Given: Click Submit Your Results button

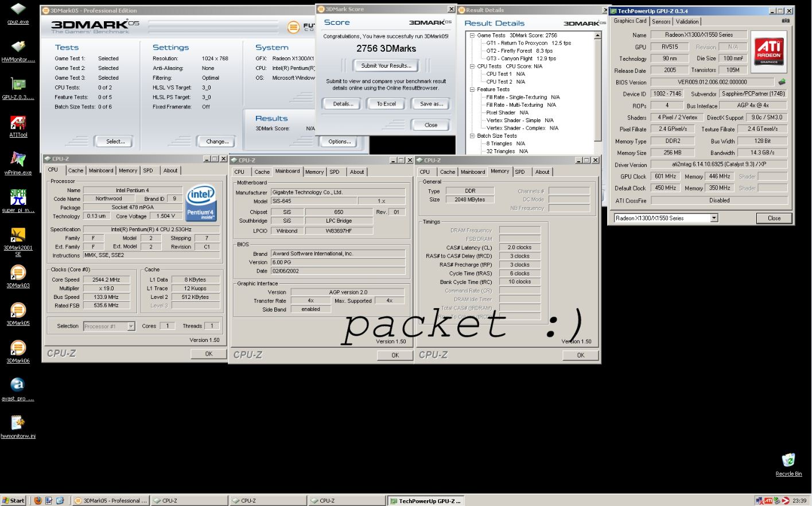Looking at the screenshot, I should pyautogui.click(x=386, y=65).
